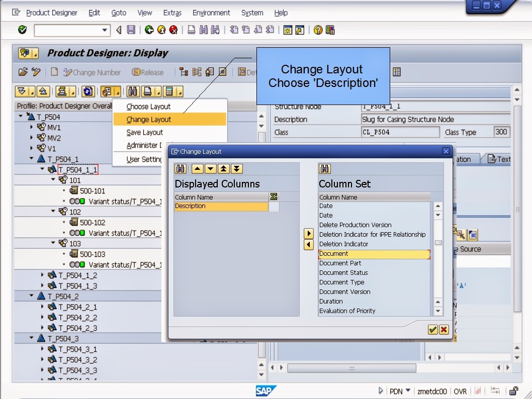Confirm Change Layout with green checkmark
The width and height of the screenshot is (532, 399).
(432, 330)
